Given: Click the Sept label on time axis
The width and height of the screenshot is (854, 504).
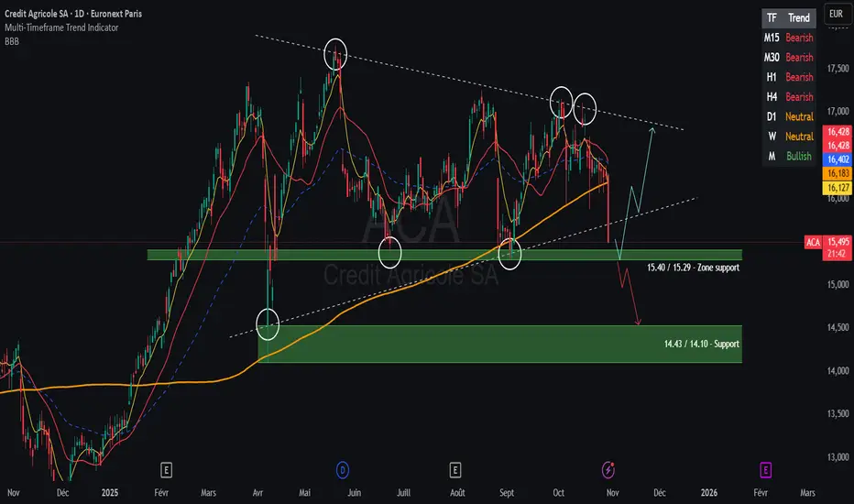Looking at the screenshot, I should [507, 493].
